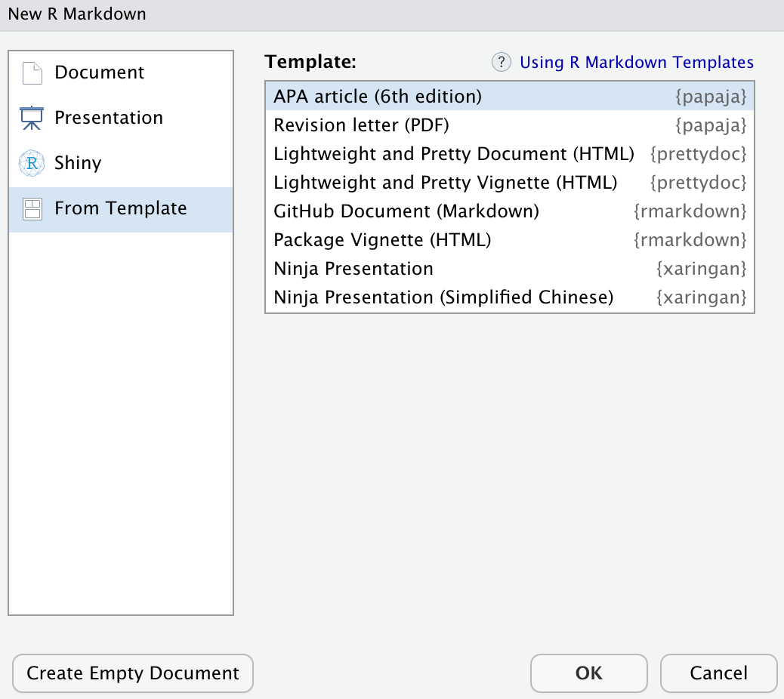Click the Shiny R logo icon
Screen dimensions: 784x699
pos(32,163)
